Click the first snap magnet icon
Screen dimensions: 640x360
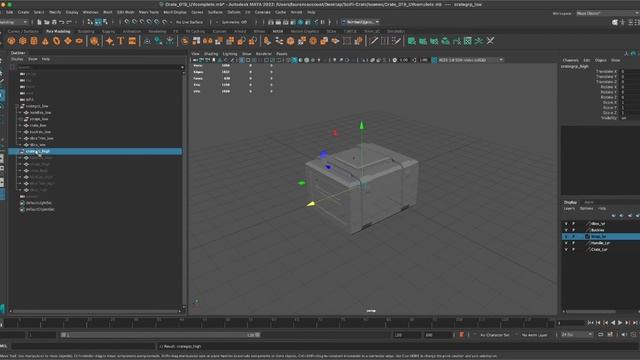127,22
